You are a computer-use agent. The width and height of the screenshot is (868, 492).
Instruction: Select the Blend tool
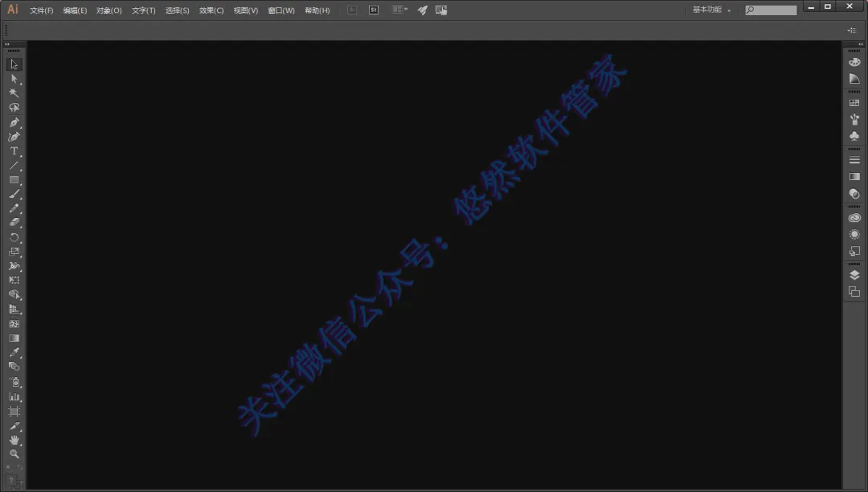coord(14,367)
